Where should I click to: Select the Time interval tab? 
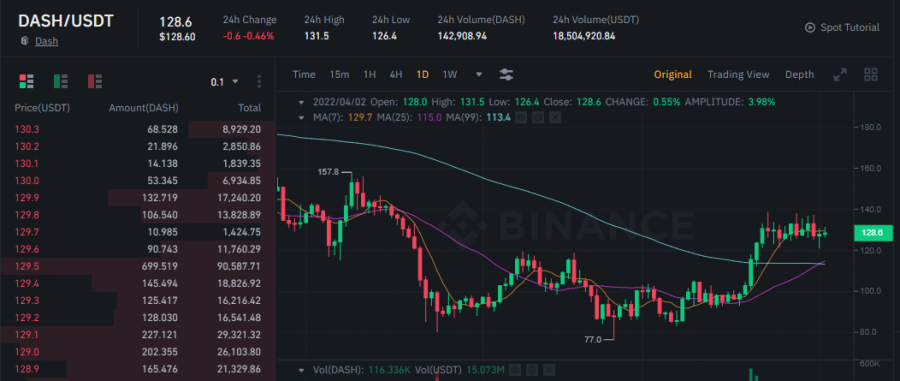304,75
